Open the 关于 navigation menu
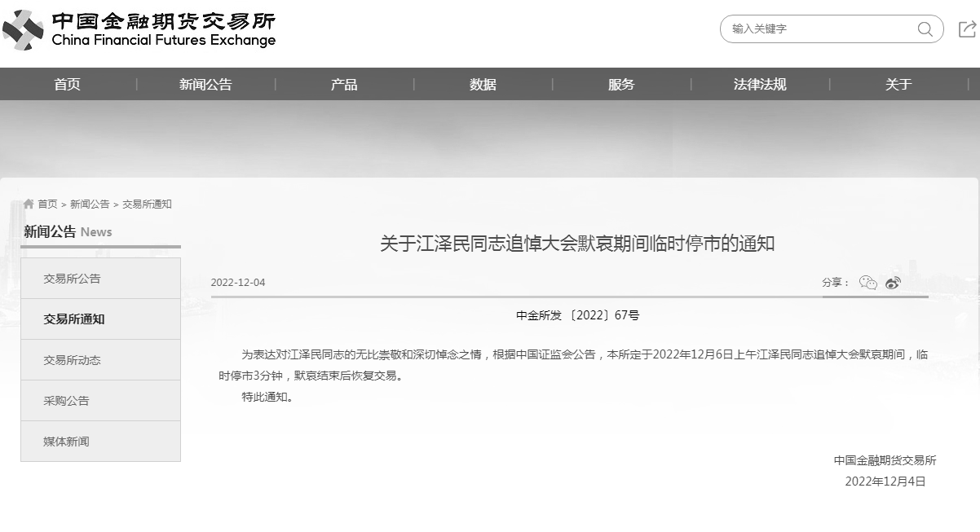 [x=898, y=84]
